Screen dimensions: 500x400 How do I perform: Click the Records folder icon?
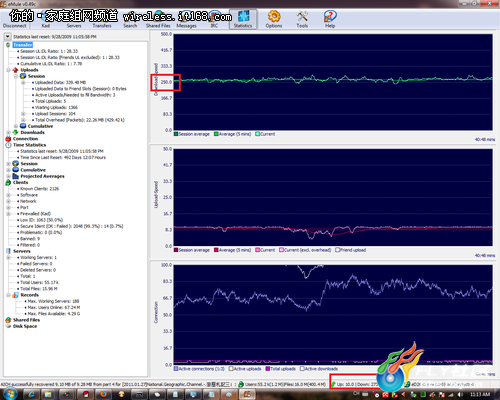pyautogui.click(x=15, y=295)
